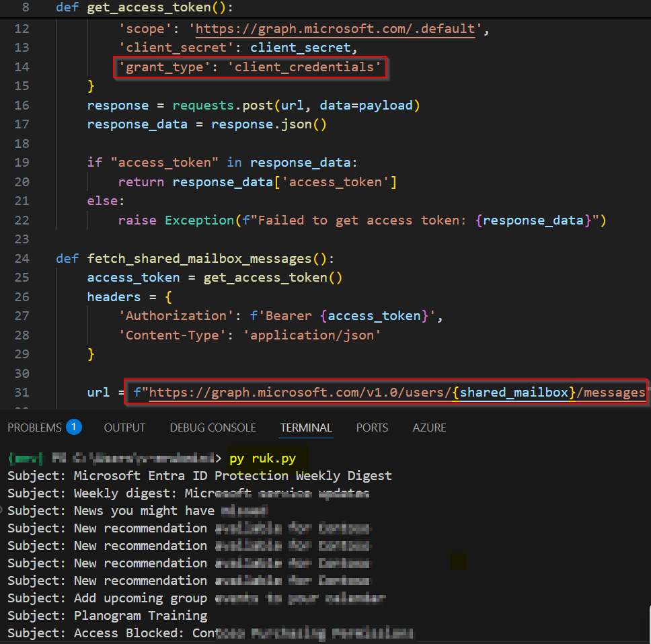Click the 'scope' key on line 12

coord(145,29)
